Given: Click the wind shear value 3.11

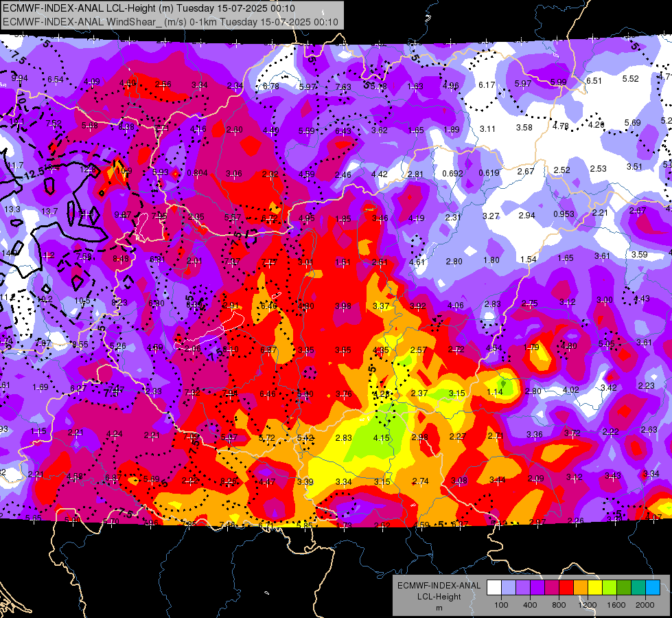Looking at the screenshot, I should tap(488, 128).
